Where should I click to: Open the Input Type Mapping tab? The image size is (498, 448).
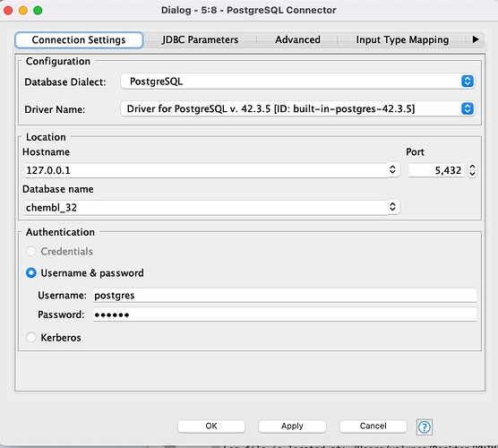click(x=402, y=39)
